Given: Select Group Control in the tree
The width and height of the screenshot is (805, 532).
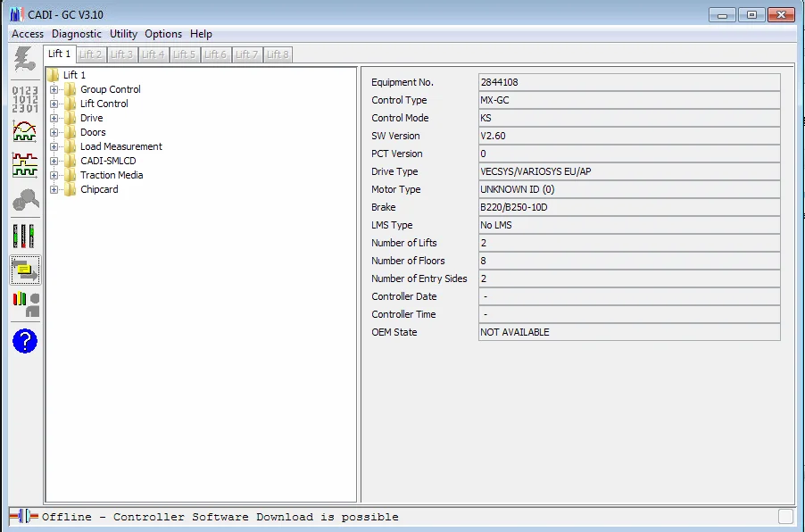Looking at the screenshot, I should pyautogui.click(x=111, y=89).
